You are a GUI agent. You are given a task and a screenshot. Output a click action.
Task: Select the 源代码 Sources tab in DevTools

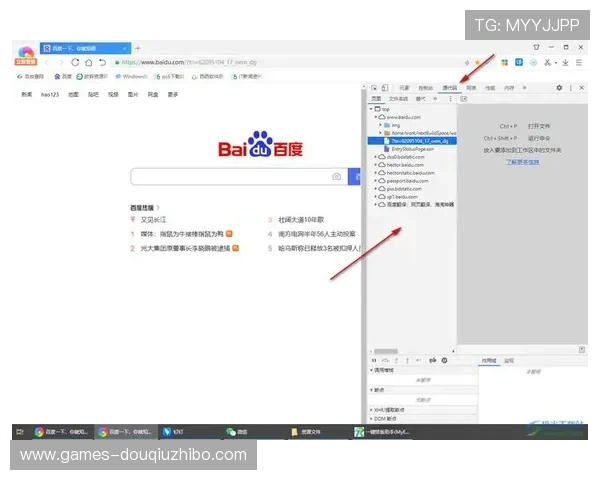[450, 88]
